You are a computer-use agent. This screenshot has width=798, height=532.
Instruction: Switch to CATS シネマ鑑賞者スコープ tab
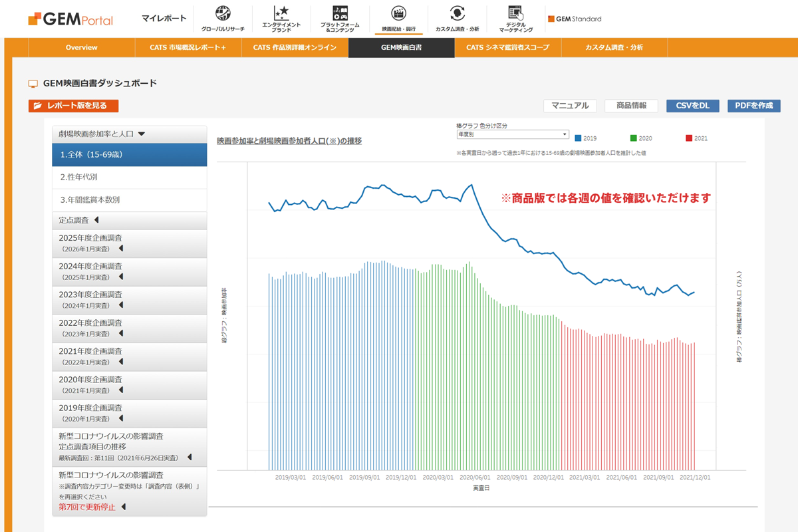(507, 48)
